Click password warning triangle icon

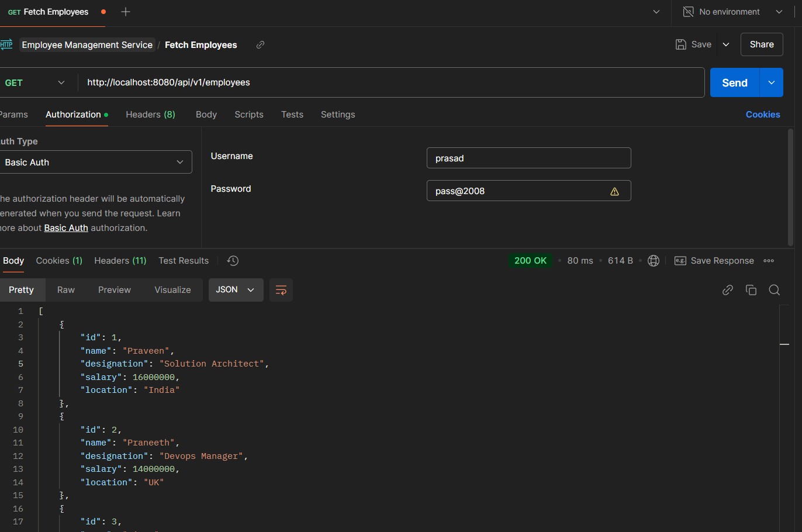[614, 191]
